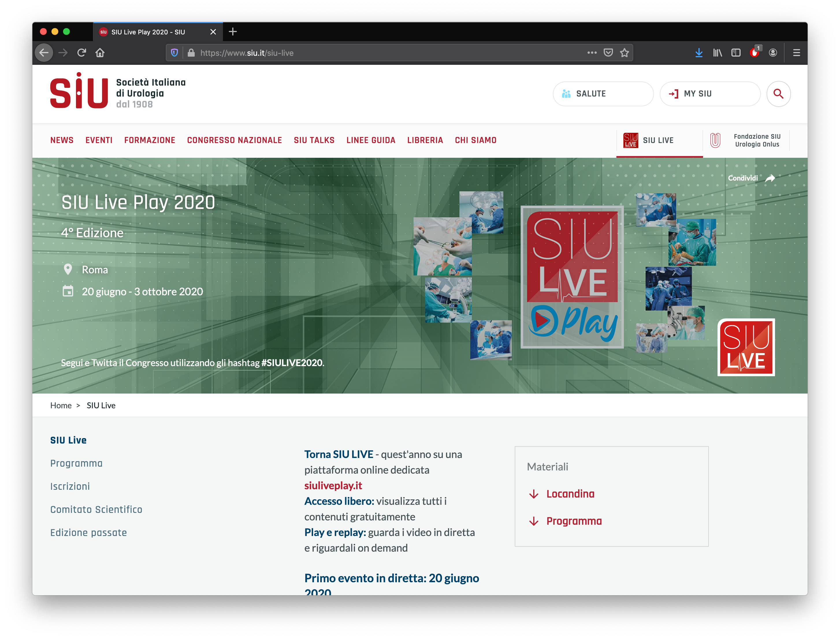Bookmark this page with the star icon
The width and height of the screenshot is (840, 638).
(x=625, y=53)
